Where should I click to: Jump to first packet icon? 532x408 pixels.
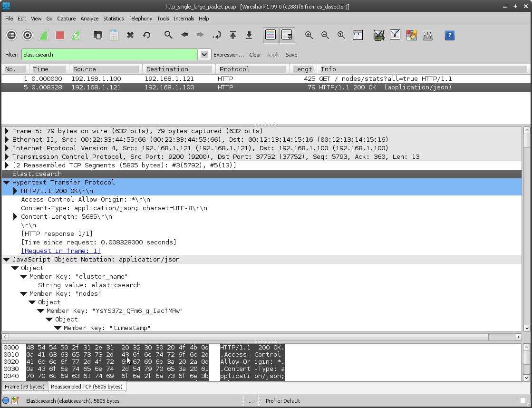pyautogui.click(x=233, y=35)
